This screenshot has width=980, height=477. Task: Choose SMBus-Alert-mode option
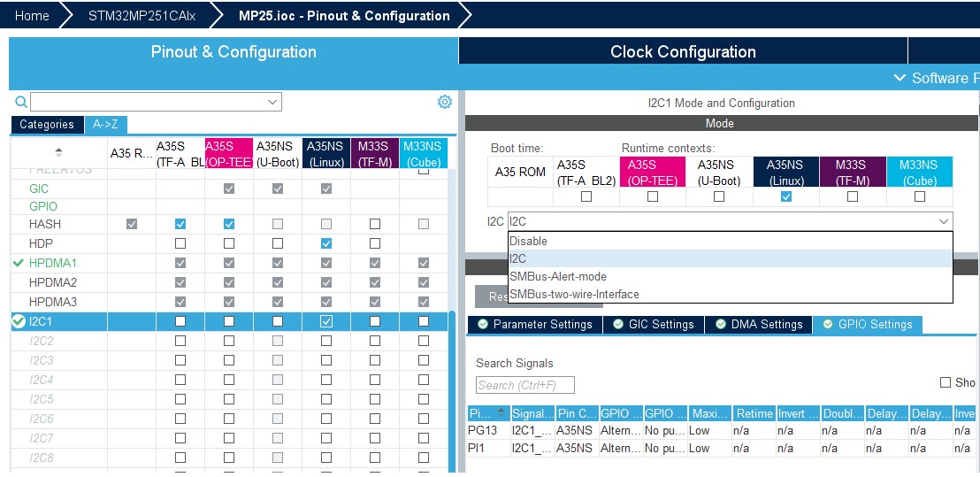(730, 276)
